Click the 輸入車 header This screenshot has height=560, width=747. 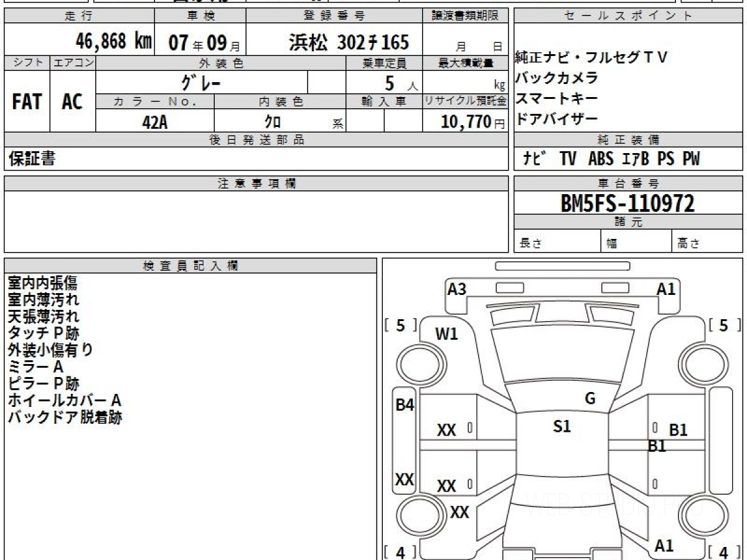[x=384, y=101]
